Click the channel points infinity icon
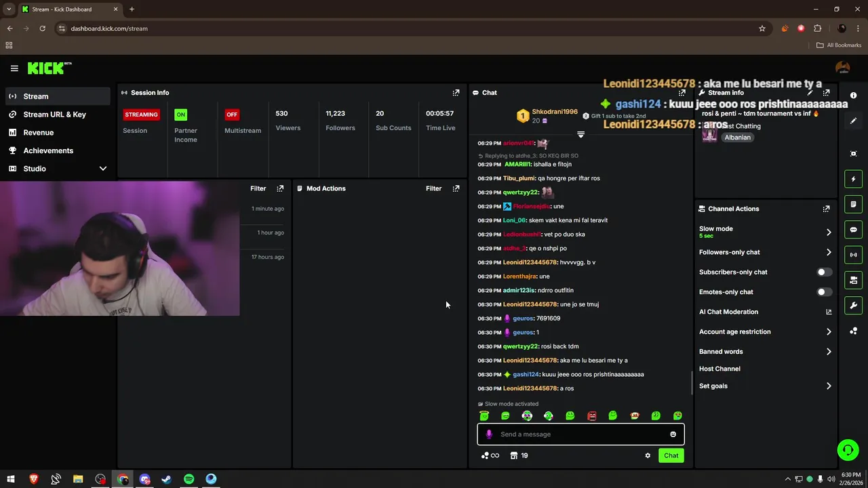 click(490, 455)
